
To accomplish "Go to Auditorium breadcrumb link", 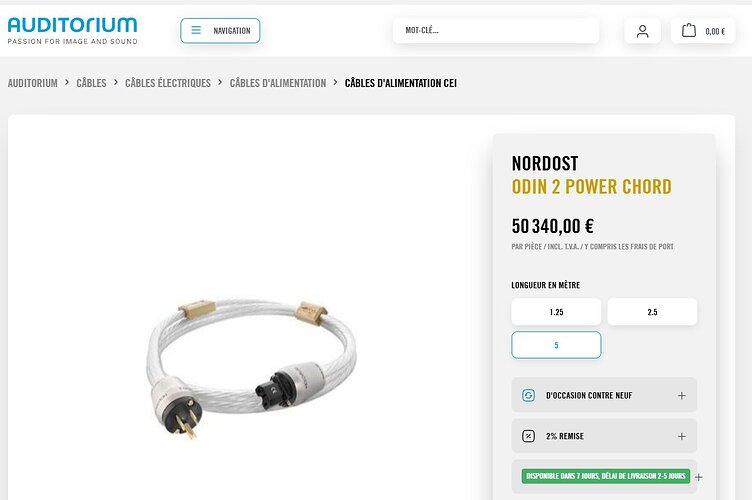I will coord(33,83).
